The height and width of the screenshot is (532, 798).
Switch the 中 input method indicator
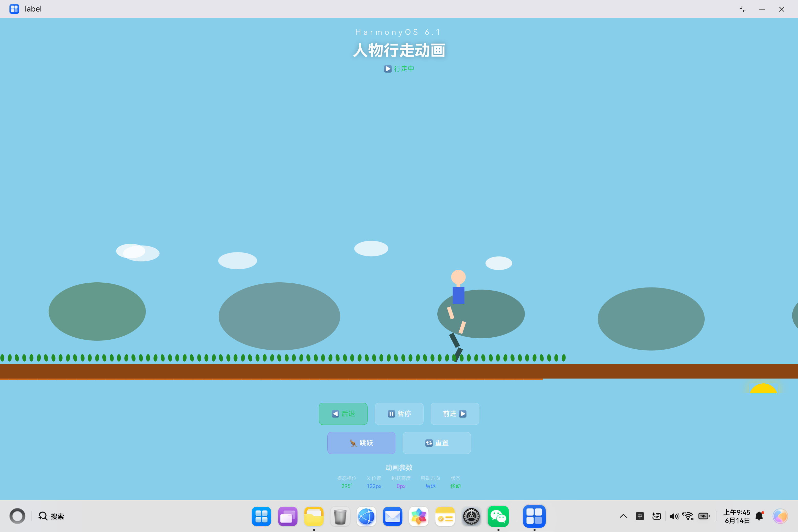[x=640, y=516]
